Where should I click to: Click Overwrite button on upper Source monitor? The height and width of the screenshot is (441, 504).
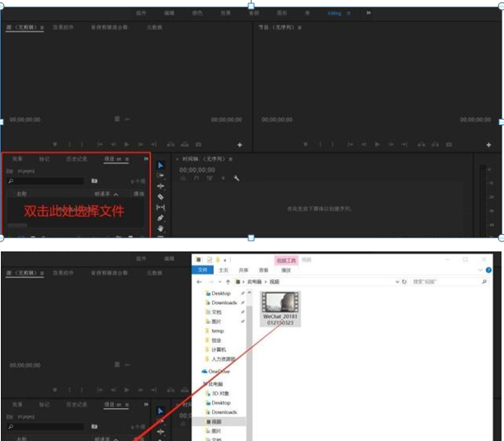(x=185, y=144)
